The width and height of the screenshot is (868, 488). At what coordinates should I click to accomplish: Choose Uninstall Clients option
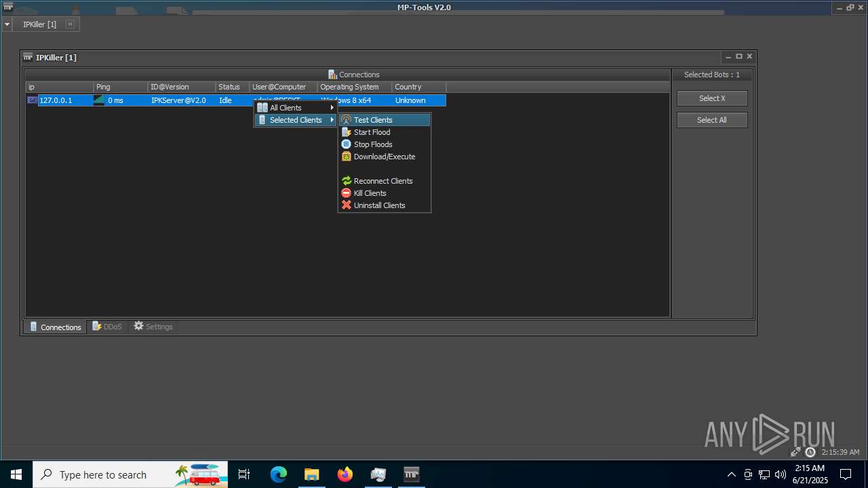pos(384,205)
